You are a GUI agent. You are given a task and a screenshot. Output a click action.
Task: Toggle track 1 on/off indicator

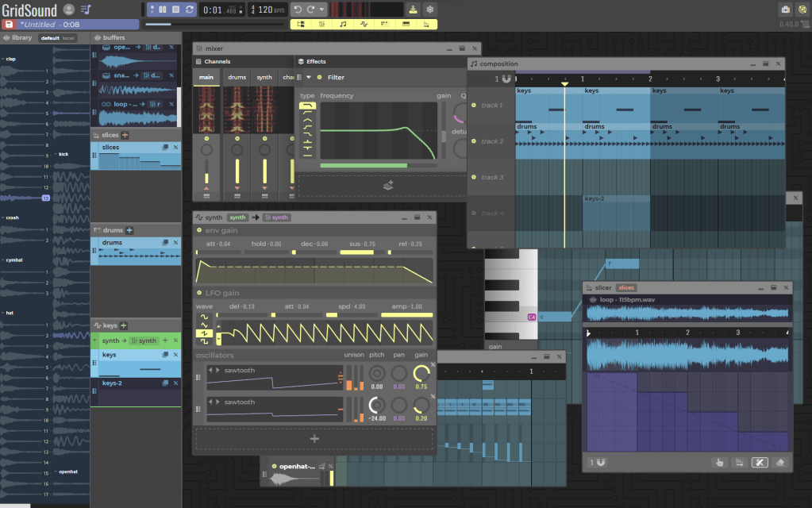pyautogui.click(x=474, y=106)
